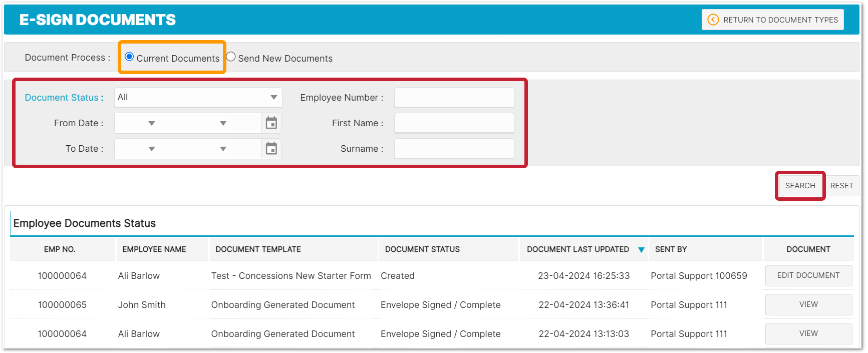868x353 pixels.
Task: Click the Return to Document Types button
Action: tap(772, 20)
